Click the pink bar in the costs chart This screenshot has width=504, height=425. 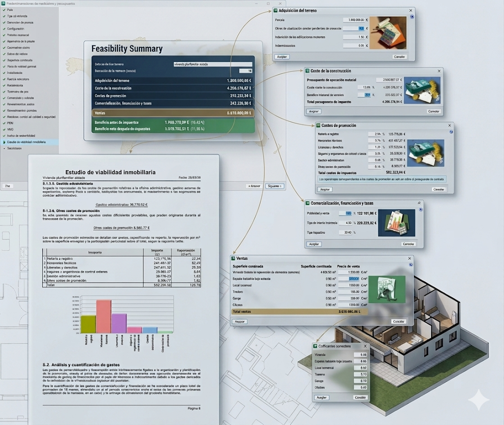click(104, 316)
